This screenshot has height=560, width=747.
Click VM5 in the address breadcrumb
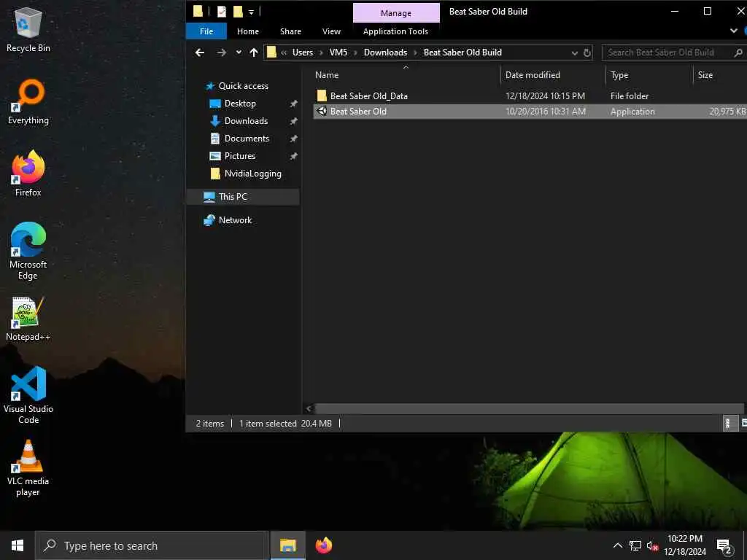tap(338, 52)
